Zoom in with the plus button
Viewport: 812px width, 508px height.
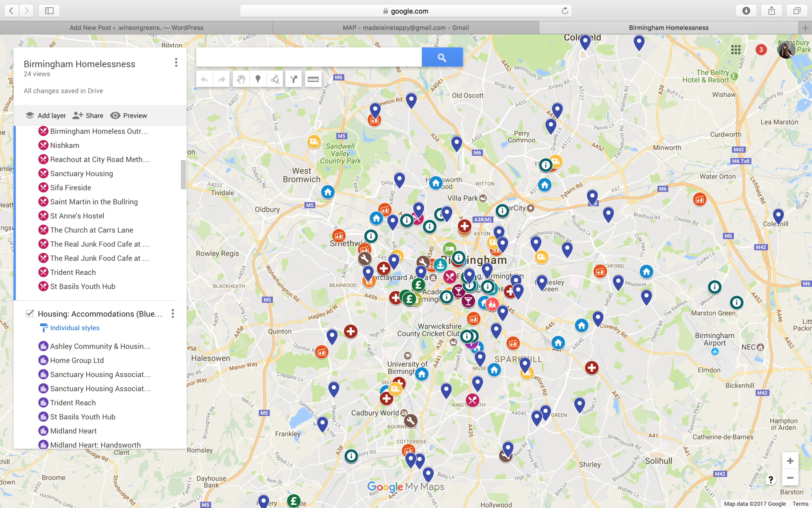click(790, 461)
